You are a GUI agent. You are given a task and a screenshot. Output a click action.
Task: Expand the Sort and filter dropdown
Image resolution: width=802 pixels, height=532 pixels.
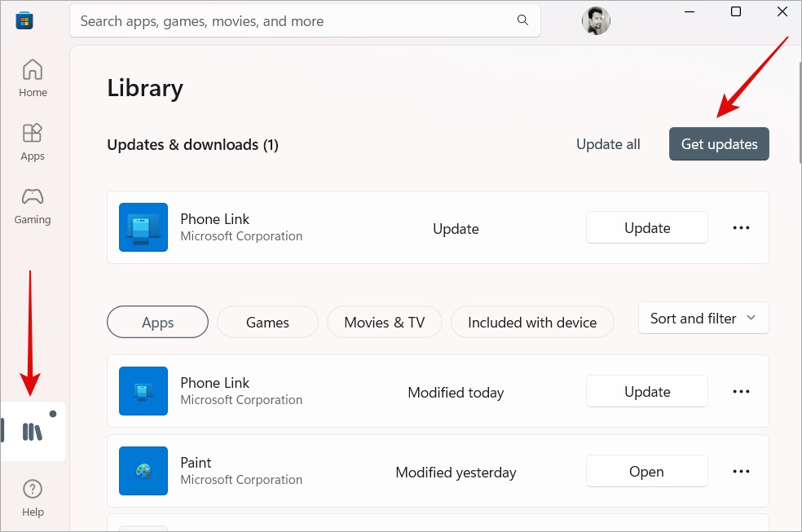703,319
